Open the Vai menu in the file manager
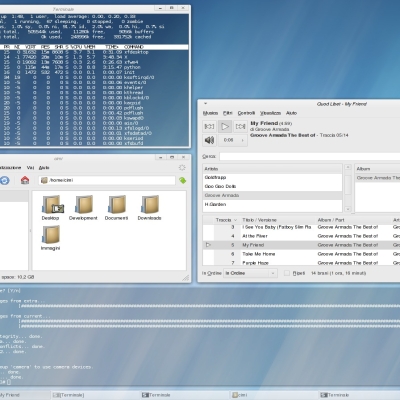Viewport: 400px width, 400px height. point(30,168)
